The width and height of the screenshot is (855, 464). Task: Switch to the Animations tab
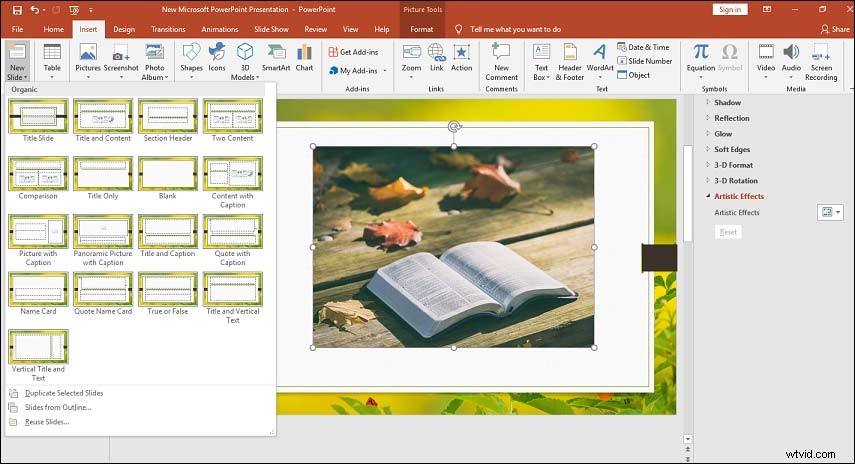pyautogui.click(x=220, y=29)
